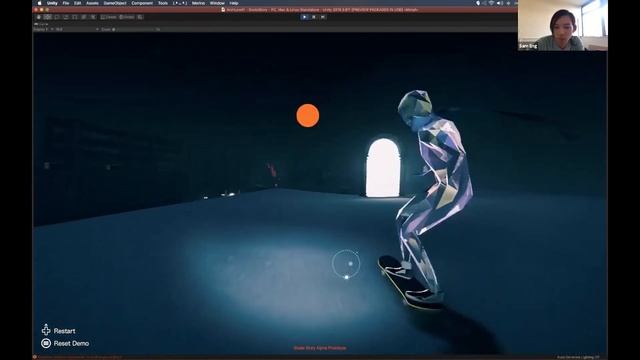Select the Game view tab
Image resolution: width=640 pixels, height=360 pixels.
click(41, 24)
